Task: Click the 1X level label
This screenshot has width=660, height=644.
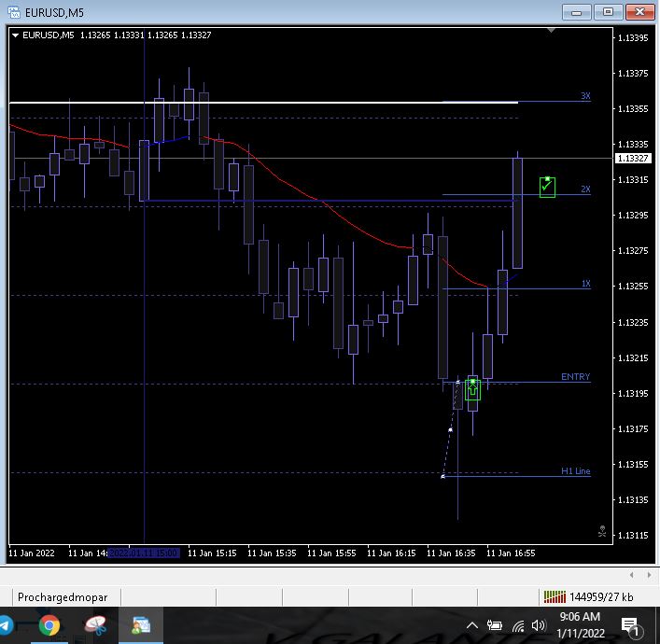Action: 586,284
